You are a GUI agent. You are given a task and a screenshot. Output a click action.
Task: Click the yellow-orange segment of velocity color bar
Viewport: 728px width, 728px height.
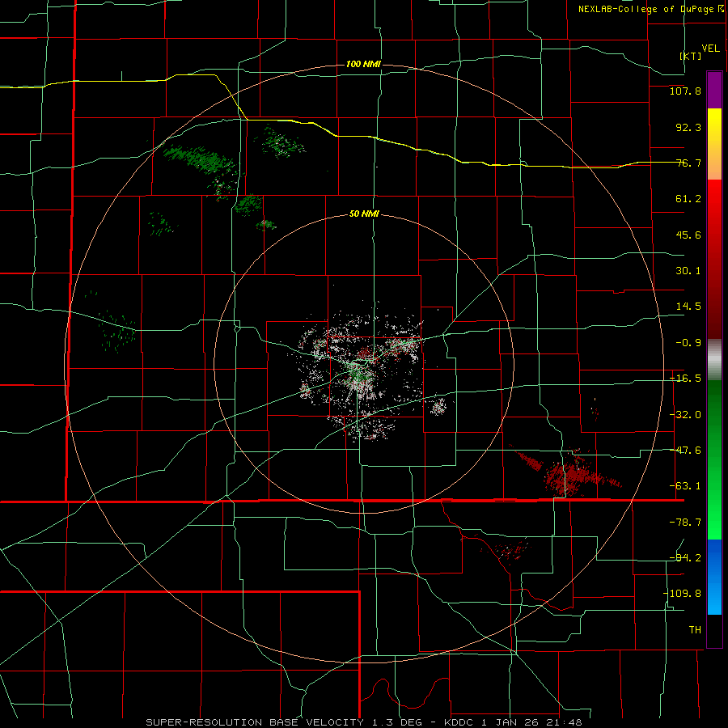pos(714,144)
